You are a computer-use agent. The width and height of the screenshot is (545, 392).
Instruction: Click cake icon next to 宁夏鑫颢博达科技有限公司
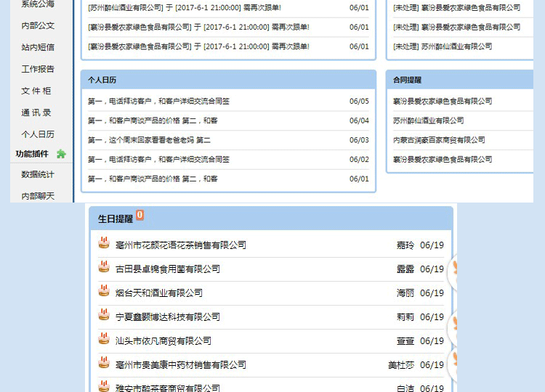click(x=104, y=316)
